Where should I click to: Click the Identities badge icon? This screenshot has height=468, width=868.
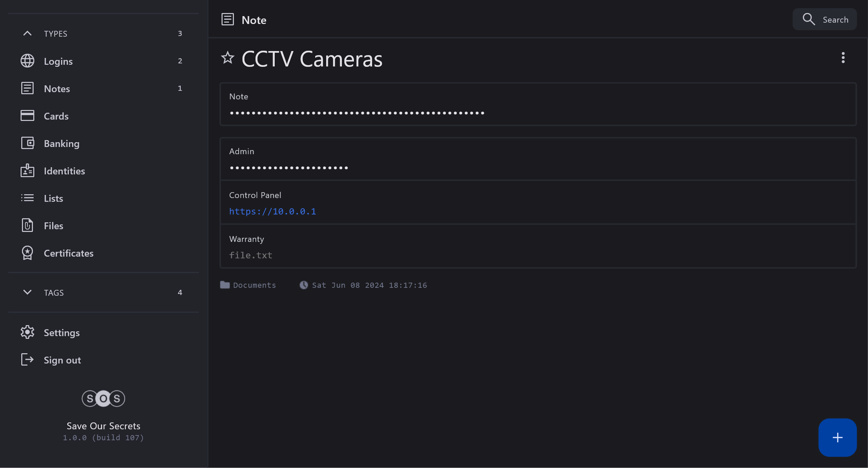pyautogui.click(x=27, y=171)
